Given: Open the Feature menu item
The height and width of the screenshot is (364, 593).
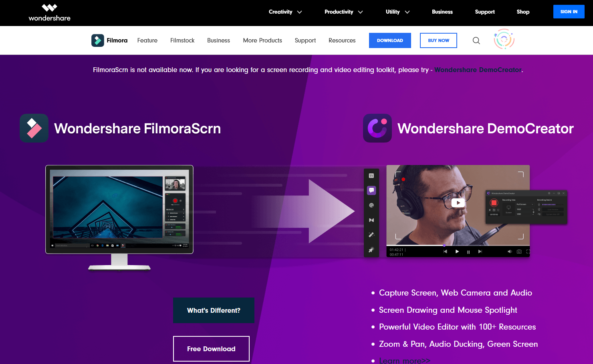Looking at the screenshot, I should click(147, 40).
